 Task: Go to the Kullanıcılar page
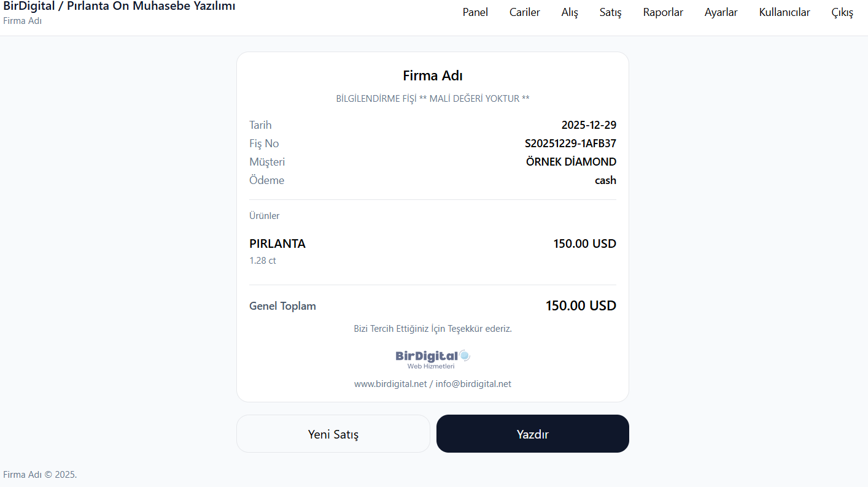[x=785, y=12]
